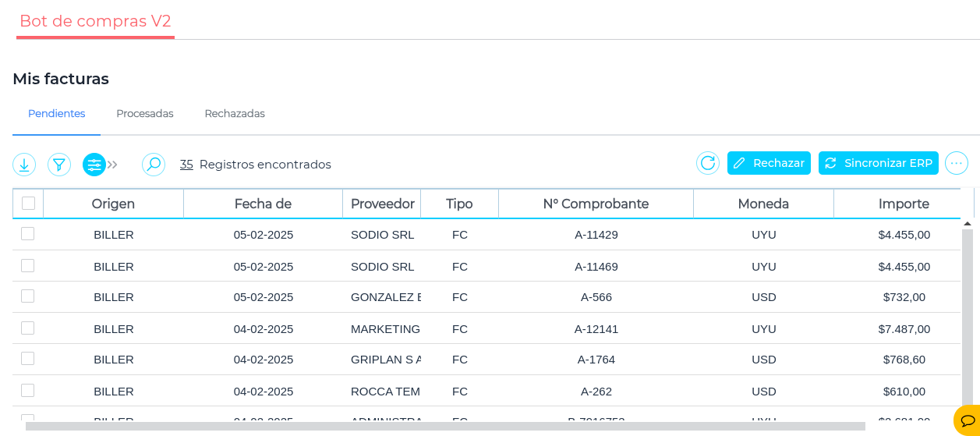980x436 pixels.
Task: Click the USD cell in row A-262
Action: tap(764, 392)
